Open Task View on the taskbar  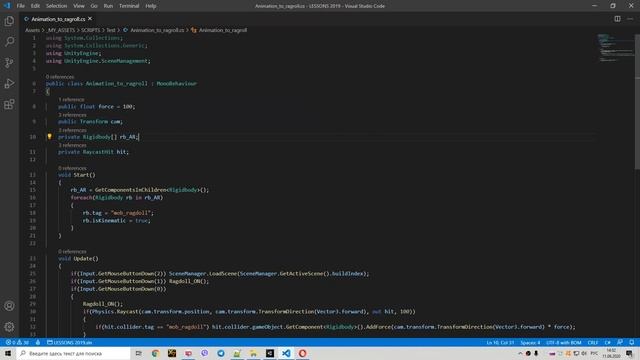coord(138,353)
